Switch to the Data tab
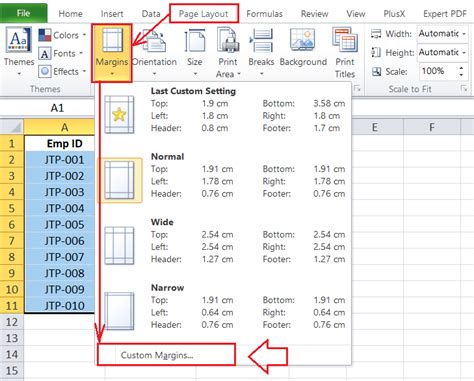This screenshot has height=381, width=474. coord(151,14)
